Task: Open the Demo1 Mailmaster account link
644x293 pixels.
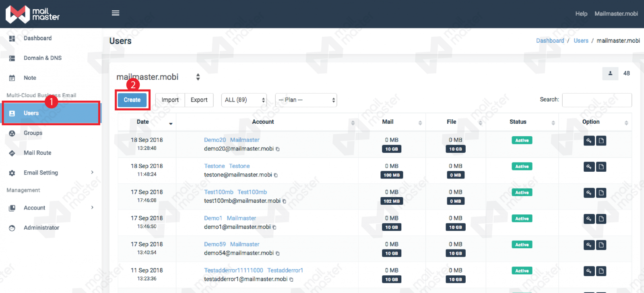Action: (230, 218)
